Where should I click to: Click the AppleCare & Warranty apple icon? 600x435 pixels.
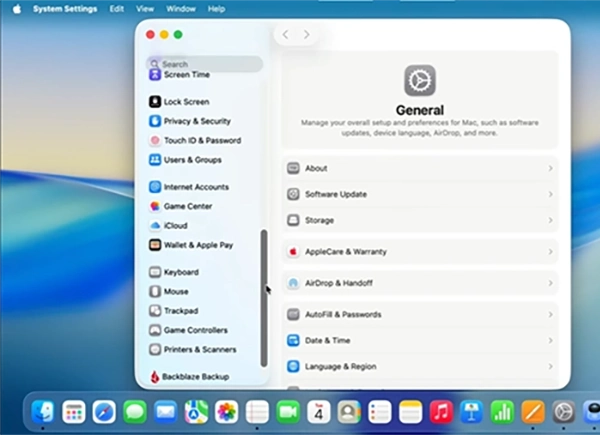[x=293, y=252]
